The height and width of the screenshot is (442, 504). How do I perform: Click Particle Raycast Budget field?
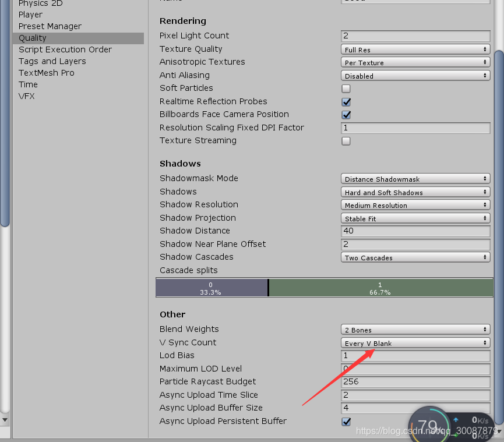415,381
